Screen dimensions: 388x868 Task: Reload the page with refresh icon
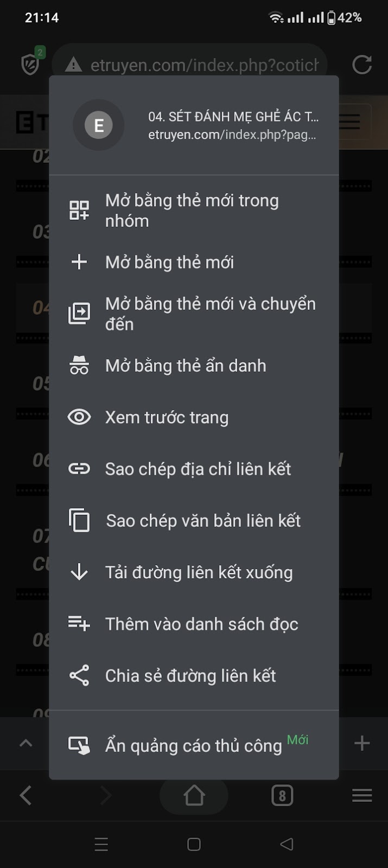point(361,65)
